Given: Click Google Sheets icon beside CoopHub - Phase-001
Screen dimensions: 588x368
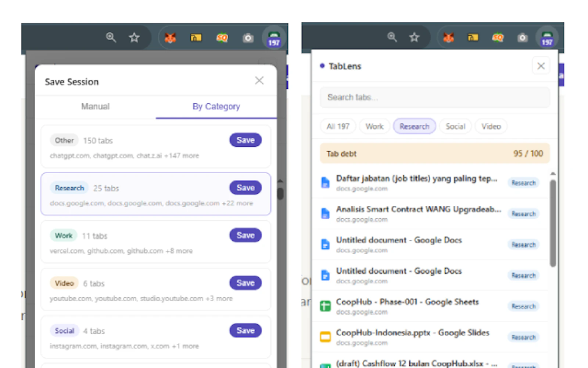Looking at the screenshot, I should tap(325, 306).
